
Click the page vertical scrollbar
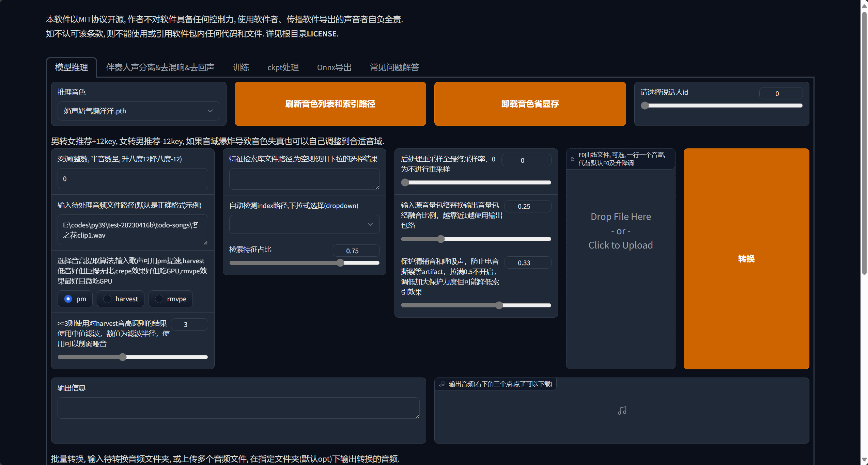point(864,143)
